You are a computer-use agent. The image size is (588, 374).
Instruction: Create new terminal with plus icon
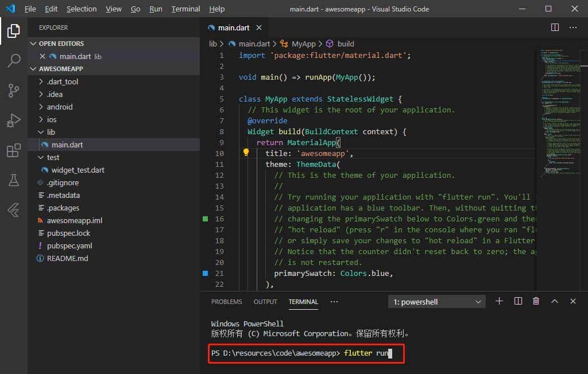pyautogui.click(x=499, y=301)
